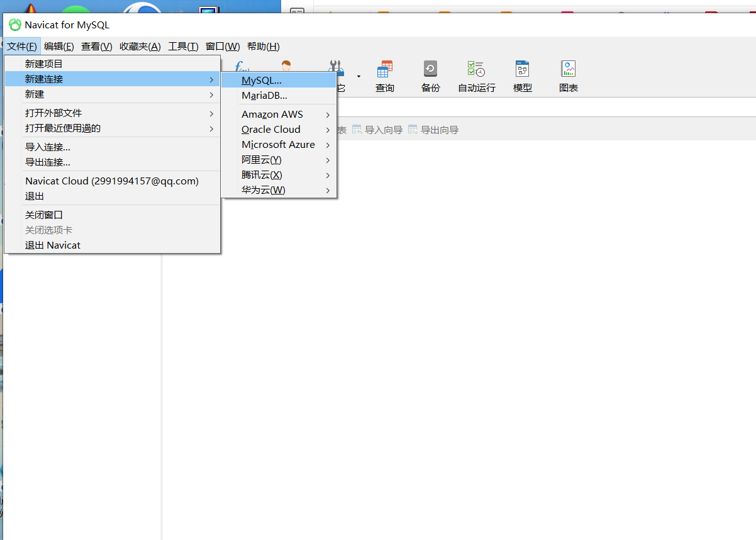Open the 查询 (Query) toolbar icon
Image resolution: width=756 pixels, height=540 pixels.
pos(385,77)
